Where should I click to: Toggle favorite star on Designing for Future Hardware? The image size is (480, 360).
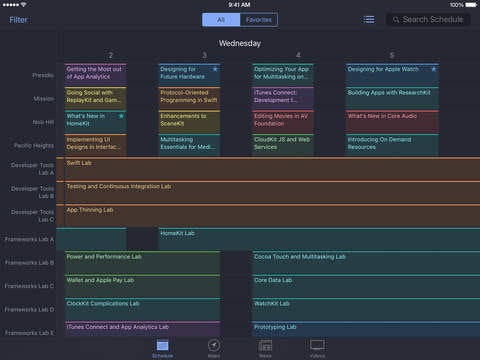215,69
